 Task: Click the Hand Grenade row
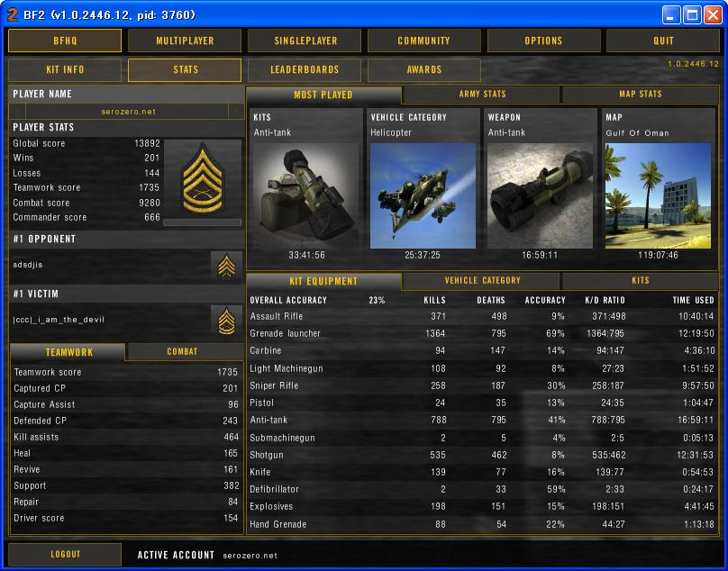click(482, 524)
